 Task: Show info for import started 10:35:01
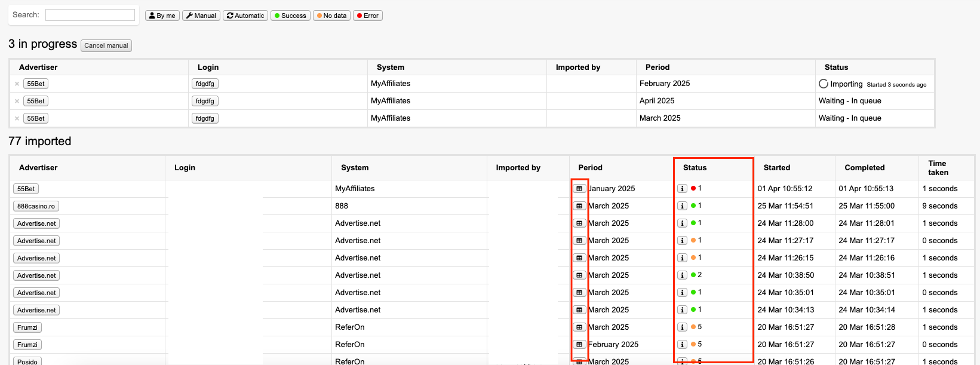(682, 293)
